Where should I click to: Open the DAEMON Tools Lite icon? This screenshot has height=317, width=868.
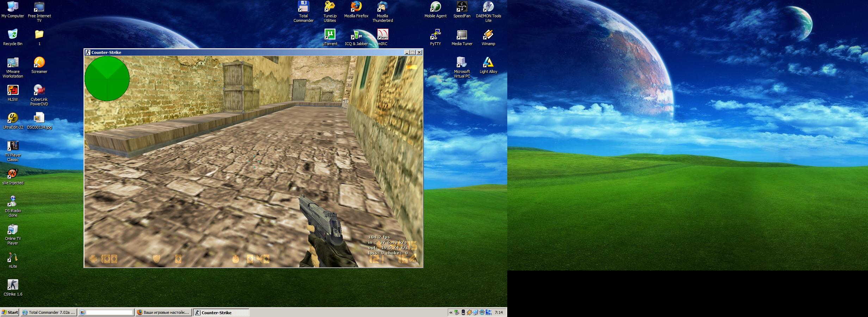(488, 7)
